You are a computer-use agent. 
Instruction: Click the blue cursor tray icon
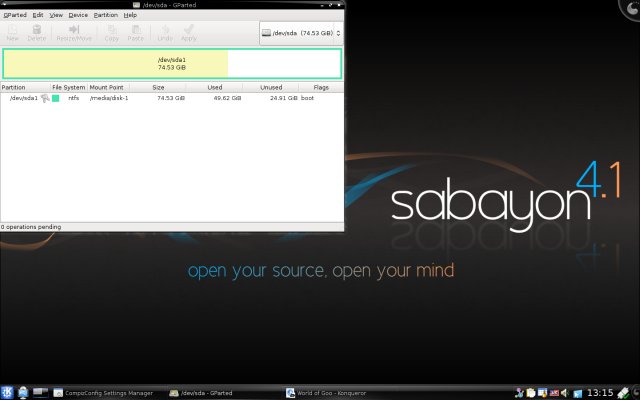click(578, 393)
